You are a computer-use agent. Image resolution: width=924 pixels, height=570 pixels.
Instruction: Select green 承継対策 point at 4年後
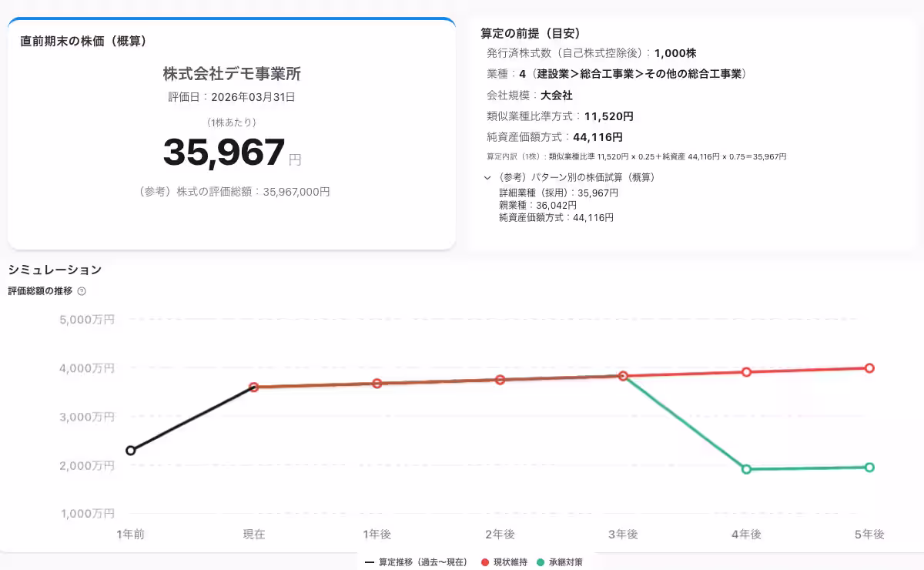(746, 469)
